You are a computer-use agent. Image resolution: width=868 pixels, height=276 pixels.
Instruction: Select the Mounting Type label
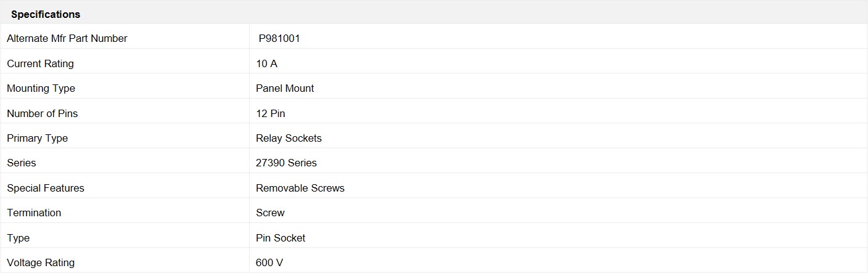41,88
